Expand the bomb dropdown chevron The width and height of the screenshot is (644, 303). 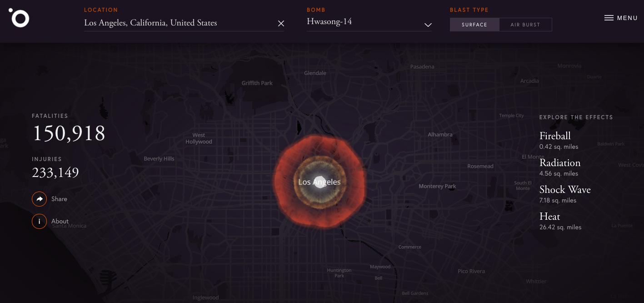click(428, 25)
